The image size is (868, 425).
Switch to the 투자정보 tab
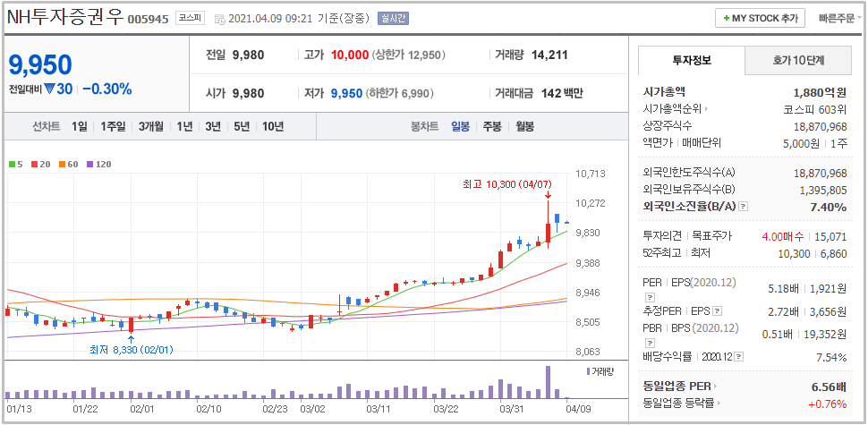point(692,60)
